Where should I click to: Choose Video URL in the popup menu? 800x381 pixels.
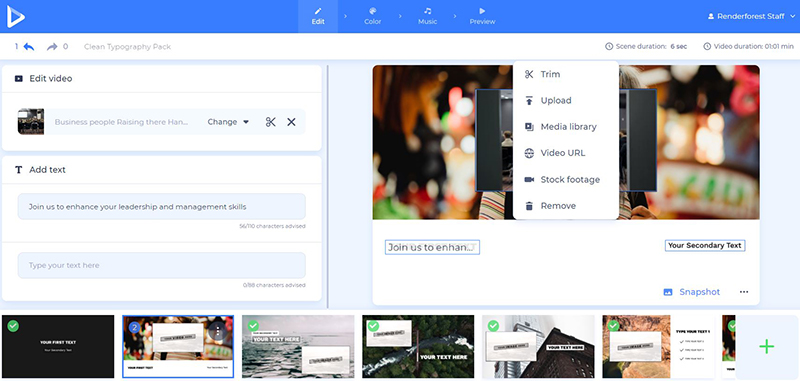pyautogui.click(x=566, y=153)
